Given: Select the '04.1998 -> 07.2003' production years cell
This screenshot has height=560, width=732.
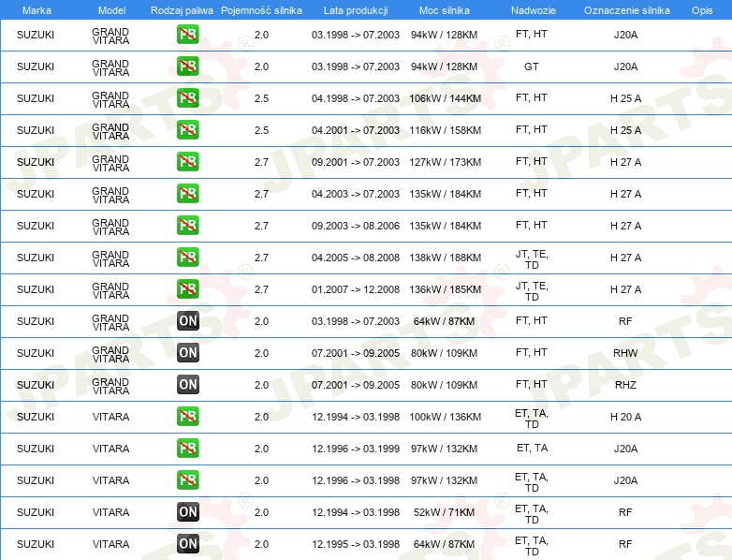Looking at the screenshot, I should pyautogui.click(x=356, y=98).
